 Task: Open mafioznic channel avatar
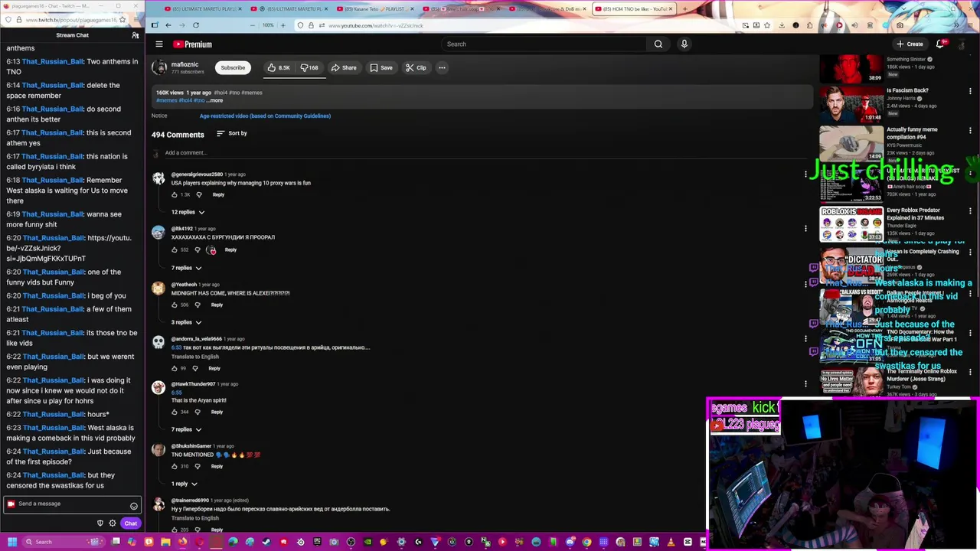159,67
